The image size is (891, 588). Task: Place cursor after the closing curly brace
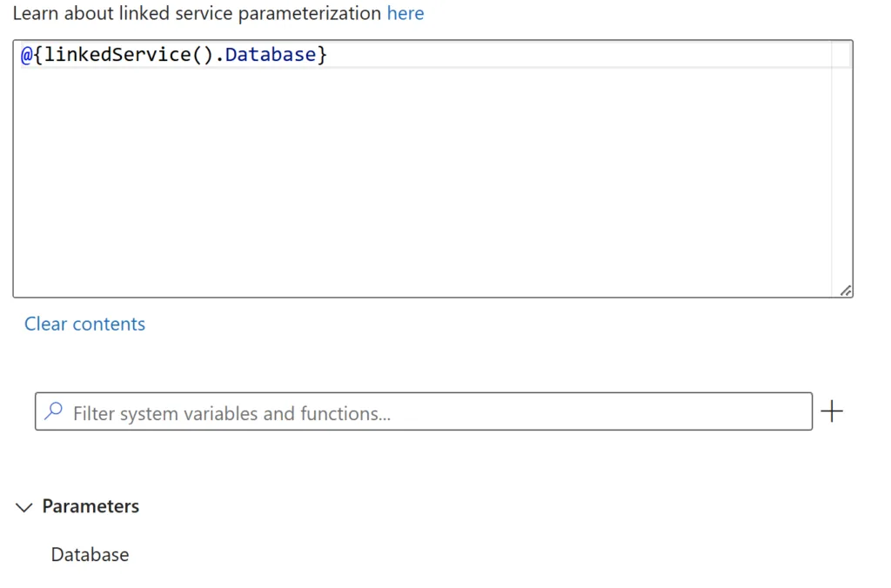click(329, 55)
